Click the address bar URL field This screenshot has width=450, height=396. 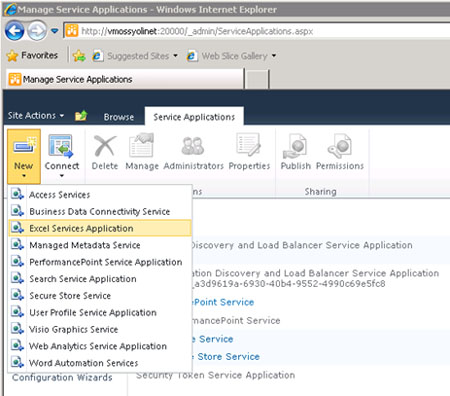257,31
